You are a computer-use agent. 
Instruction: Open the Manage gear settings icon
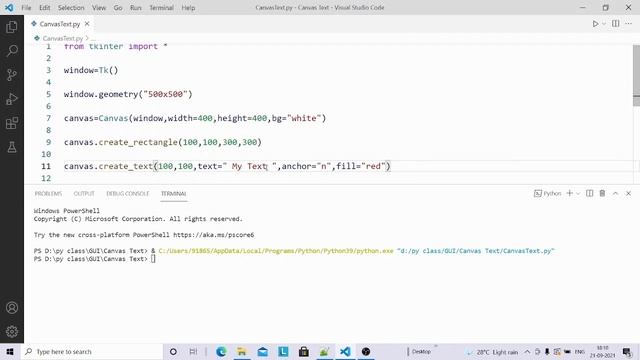[12, 331]
